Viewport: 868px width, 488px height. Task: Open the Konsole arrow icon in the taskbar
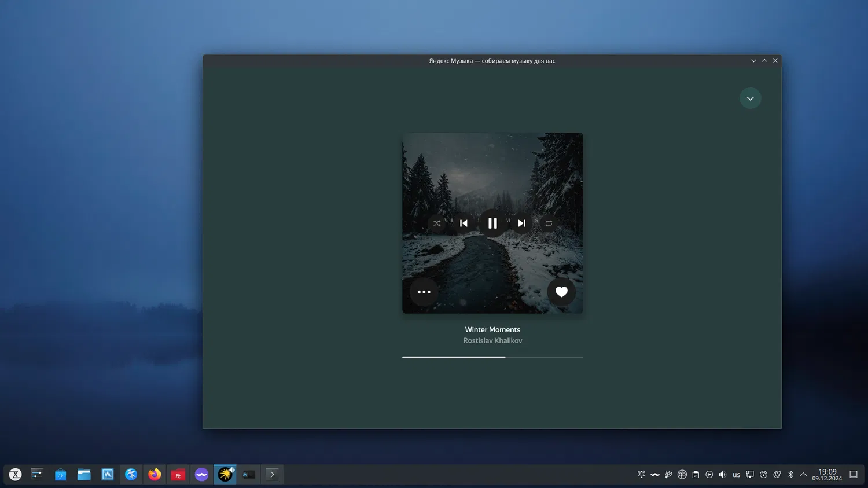click(272, 475)
